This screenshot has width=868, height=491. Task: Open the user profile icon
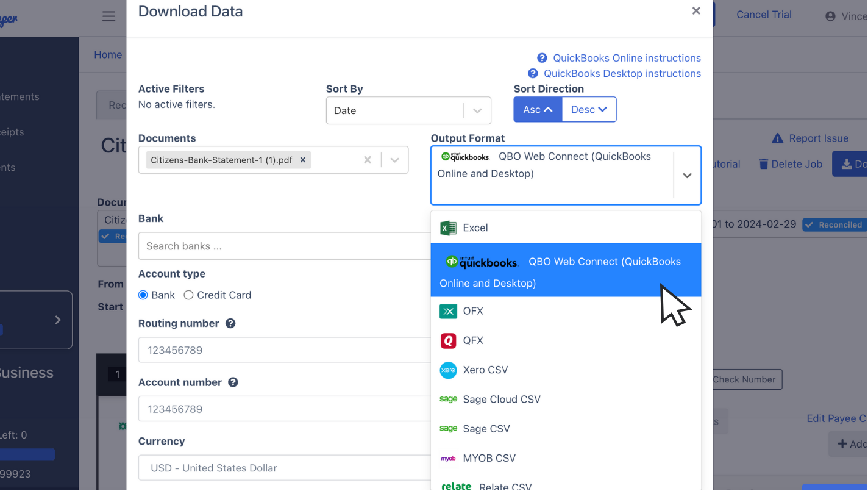[x=830, y=16]
